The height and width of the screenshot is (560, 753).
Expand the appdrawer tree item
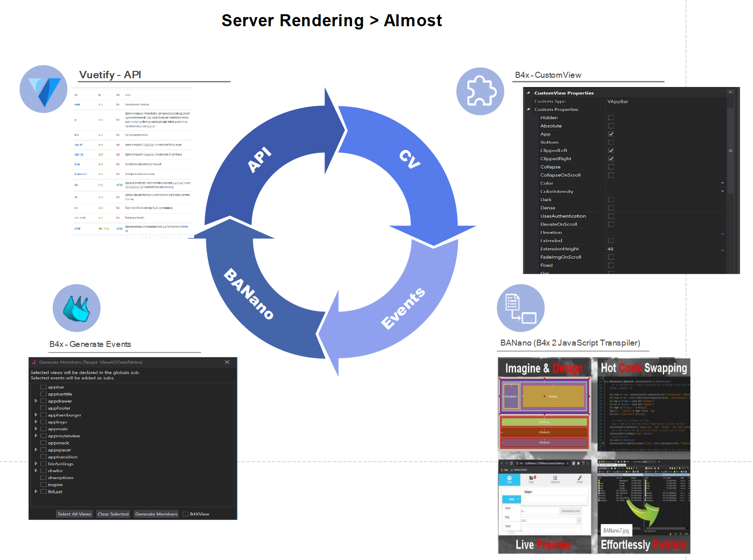36,401
